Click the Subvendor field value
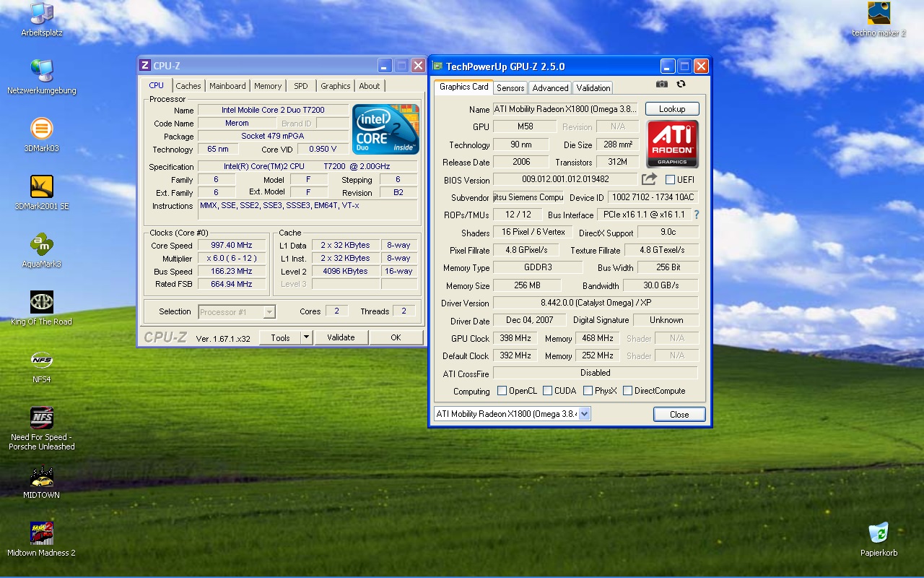This screenshot has height=578, width=924. tap(528, 197)
